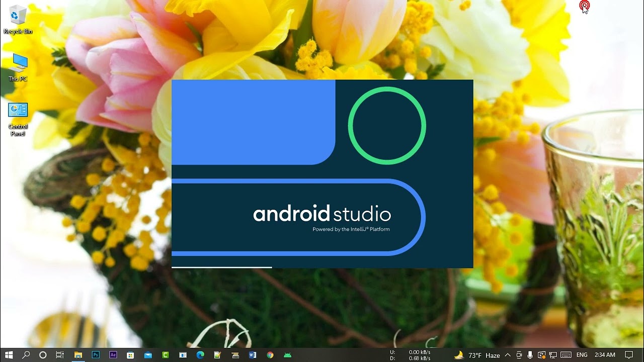Screen dimensions: 644x362
Task: Launch Microsoft Word from the taskbar
Action: coord(253,355)
